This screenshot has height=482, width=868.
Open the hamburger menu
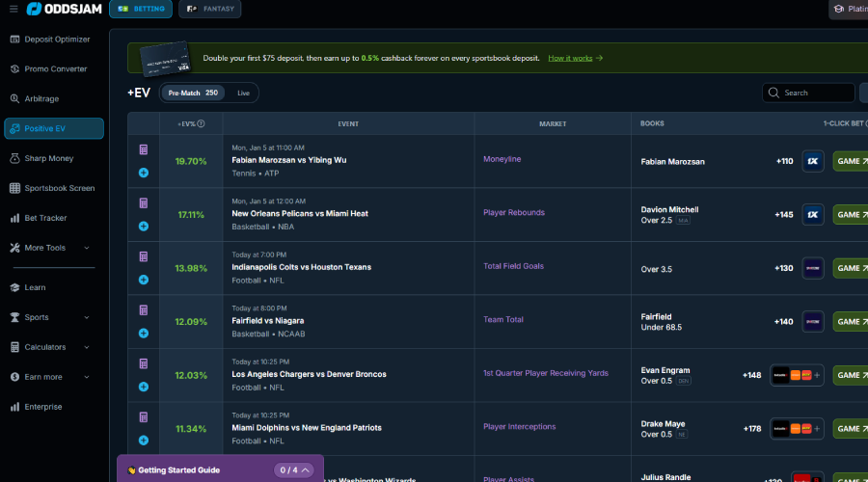tap(14, 9)
